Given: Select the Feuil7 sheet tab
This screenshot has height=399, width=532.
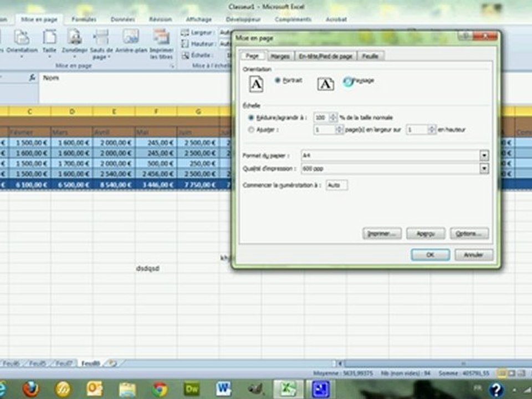Looking at the screenshot, I should (64, 364).
